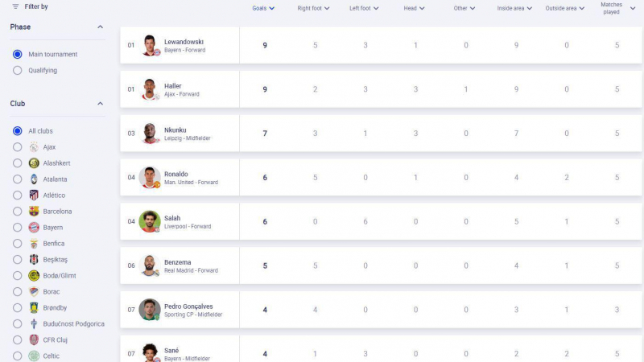Viewport: 644px width, 362px height.
Task: Select the Qualifying phase radio button
Action: (18, 70)
